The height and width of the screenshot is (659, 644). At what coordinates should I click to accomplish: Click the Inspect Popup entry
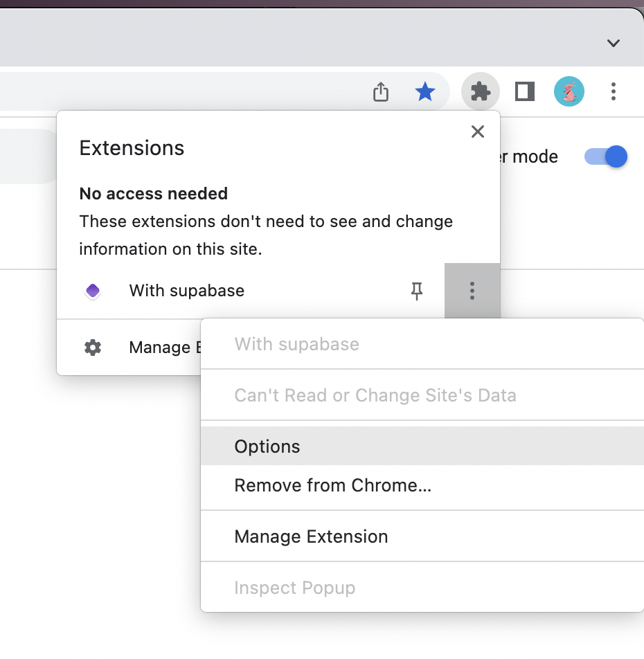294,587
